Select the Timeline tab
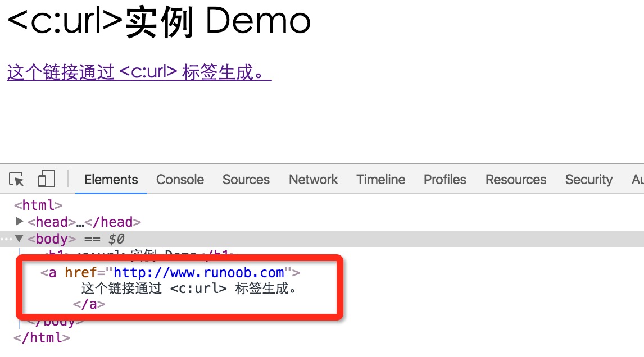The image size is (644, 357). tap(380, 180)
